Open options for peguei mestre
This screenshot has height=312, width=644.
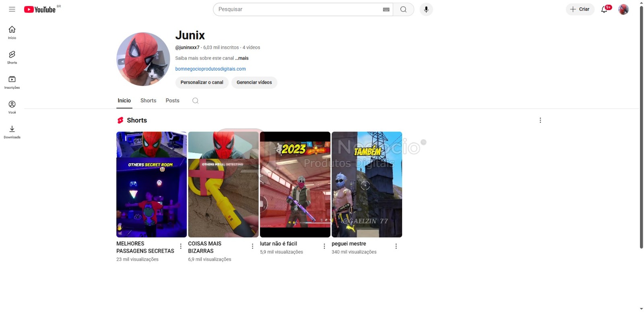(x=396, y=246)
